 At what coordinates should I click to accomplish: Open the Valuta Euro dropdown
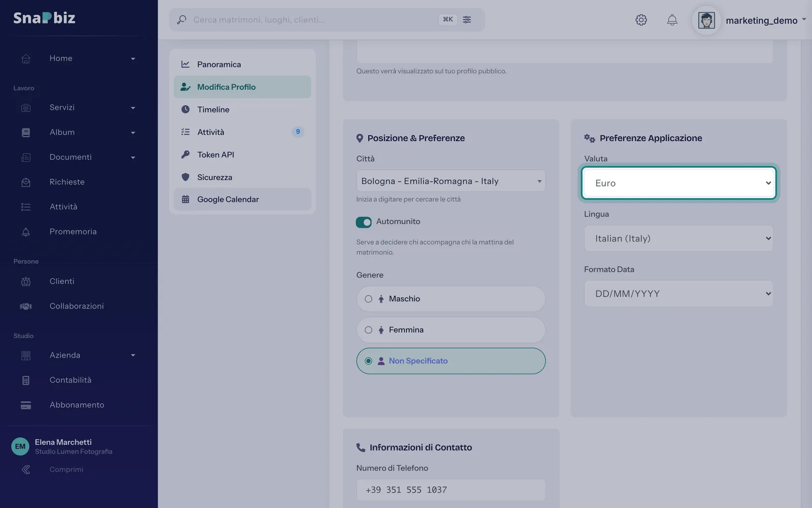click(679, 183)
